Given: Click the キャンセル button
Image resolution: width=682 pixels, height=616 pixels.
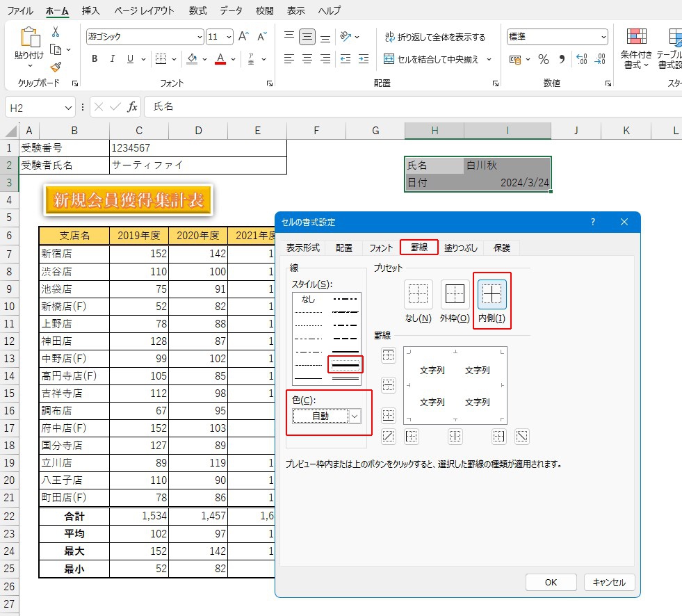Looking at the screenshot, I should (609, 582).
